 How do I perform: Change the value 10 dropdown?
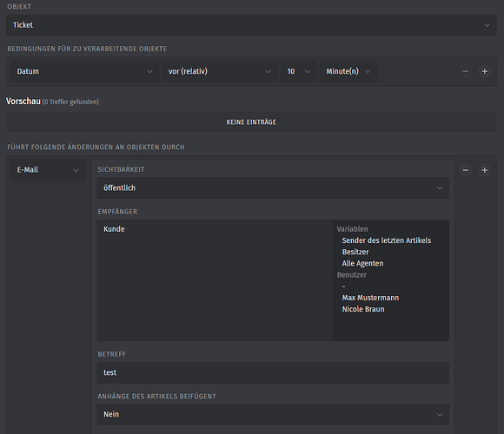[x=299, y=71]
